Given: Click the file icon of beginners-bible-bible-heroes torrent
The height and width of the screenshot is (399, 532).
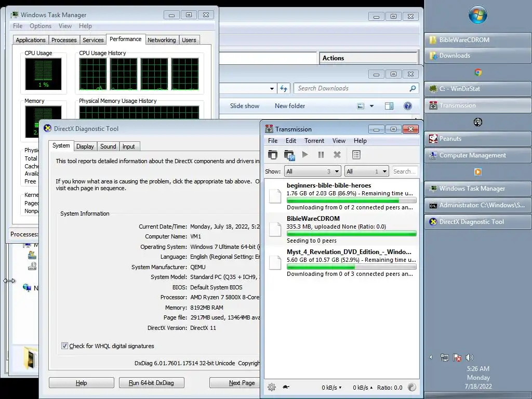Looking at the screenshot, I should [275, 196].
